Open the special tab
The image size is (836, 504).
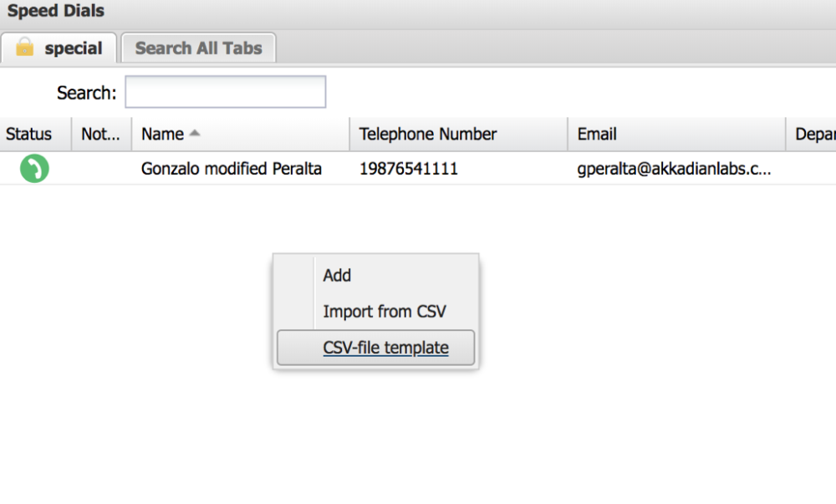pos(59,48)
